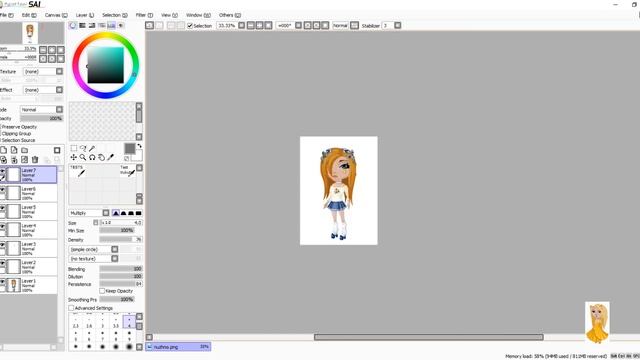This screenshot has height=360, width=640.
Task: Adjust the layer Opacity slider
Action: 42,118
